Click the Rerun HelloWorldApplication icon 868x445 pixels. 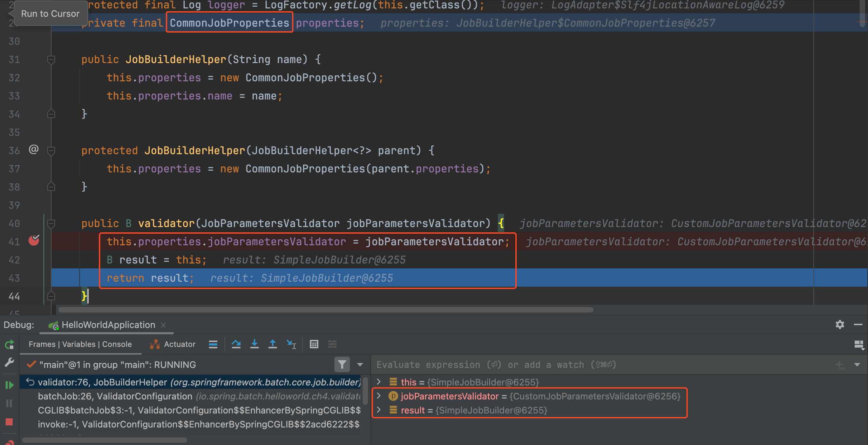(9, 344)
